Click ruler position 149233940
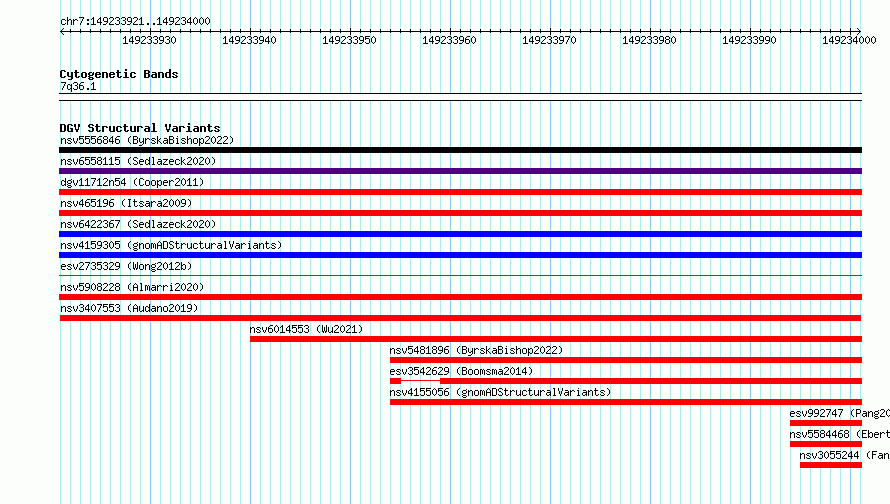The height and width of the screenshot is (504, 890). pos(249,40)
